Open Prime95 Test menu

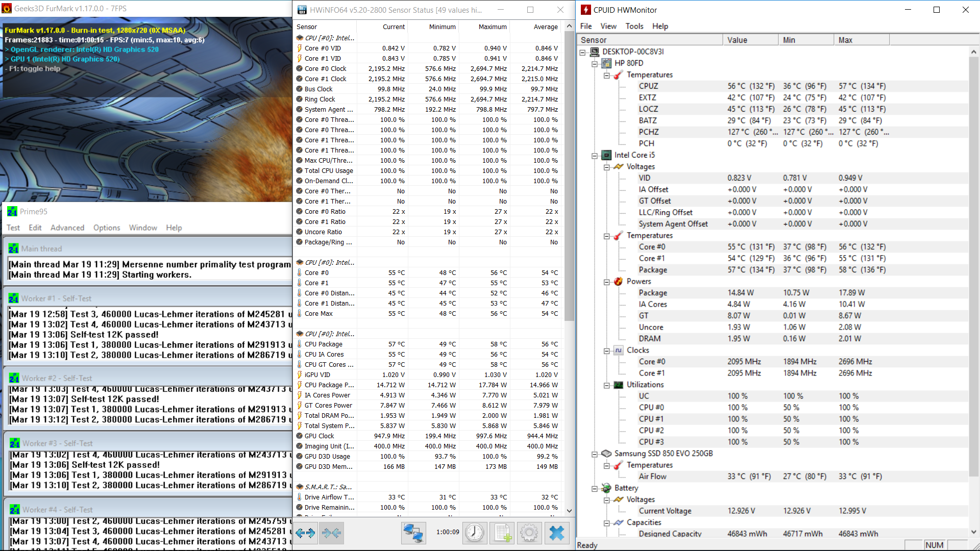[x=13, y=228]
